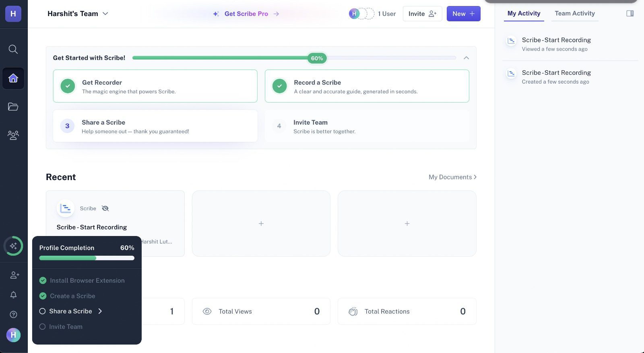Click the profile completion sparkle icon
644x353 pixels.
pyautogui.click(x=13, y=246)
